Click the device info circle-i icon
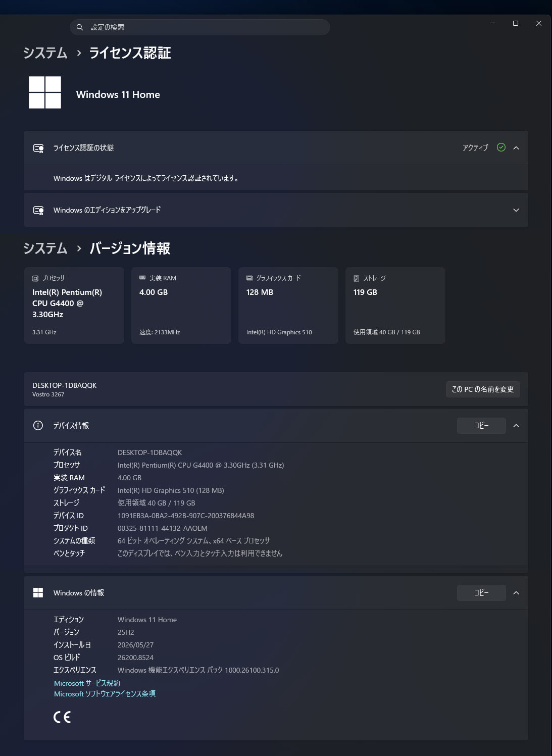552x756 pixels. click(x=38, y=426)
